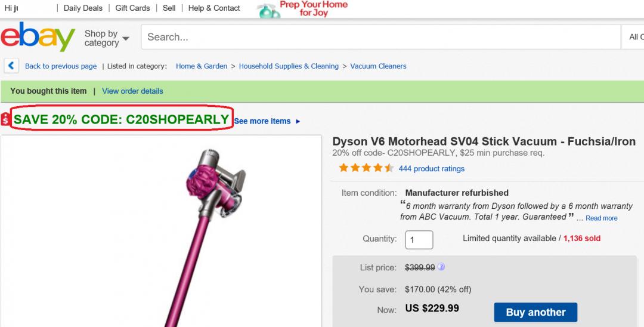Open the Sell menu item

click(169, 8)
